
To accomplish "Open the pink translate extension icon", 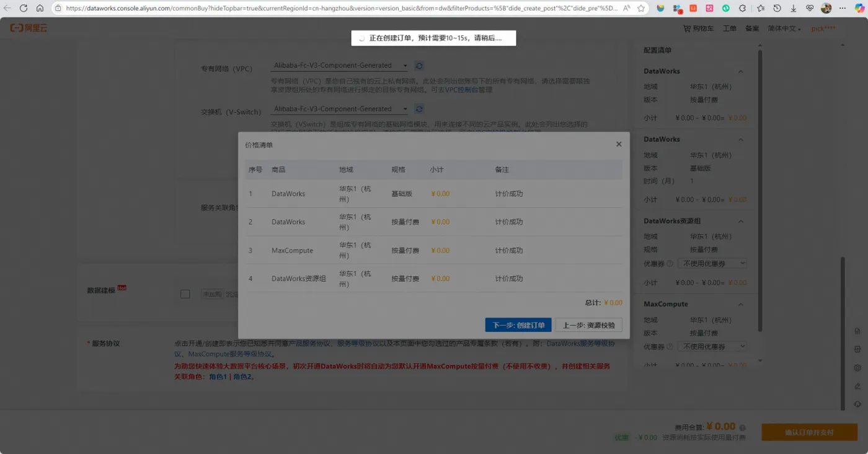I will click(709, 9).
